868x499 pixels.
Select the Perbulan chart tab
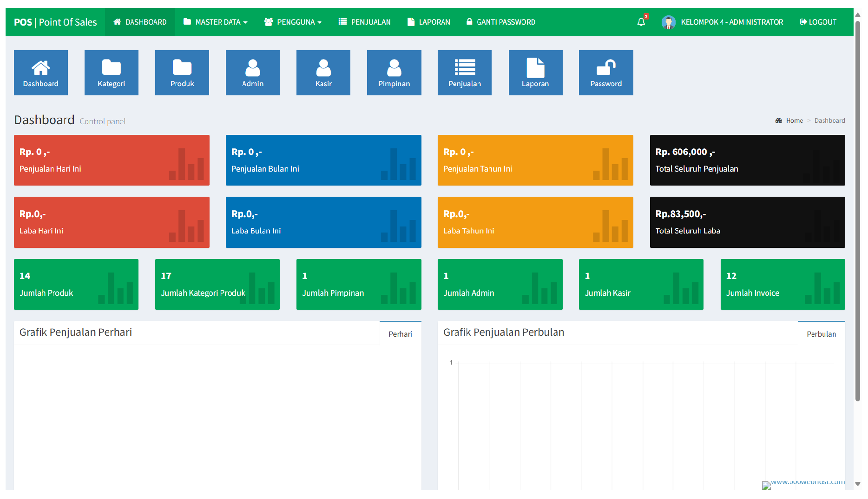click(821, 334)
